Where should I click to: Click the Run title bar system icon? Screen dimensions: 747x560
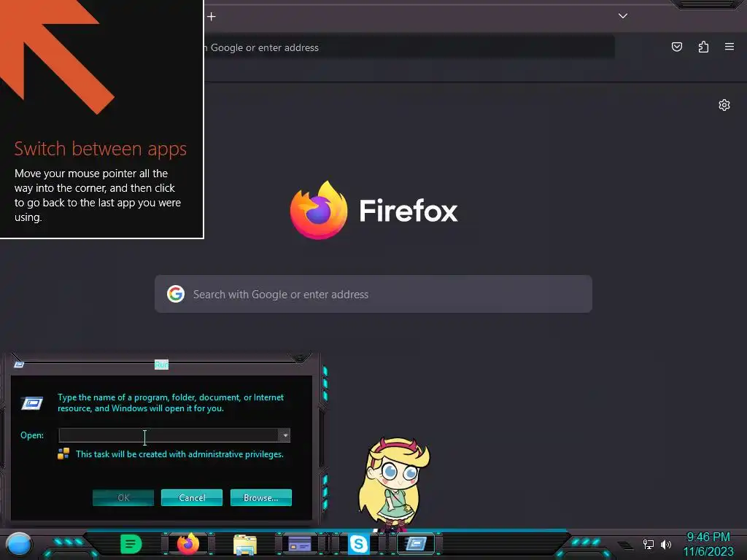[x=19, y=365]
